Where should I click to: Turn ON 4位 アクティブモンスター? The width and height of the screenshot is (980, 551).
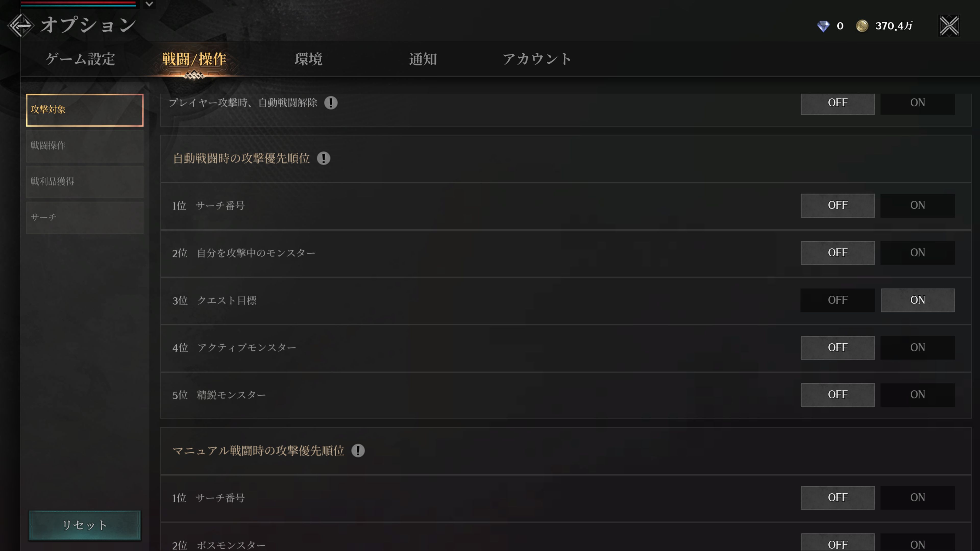point(918,347)
